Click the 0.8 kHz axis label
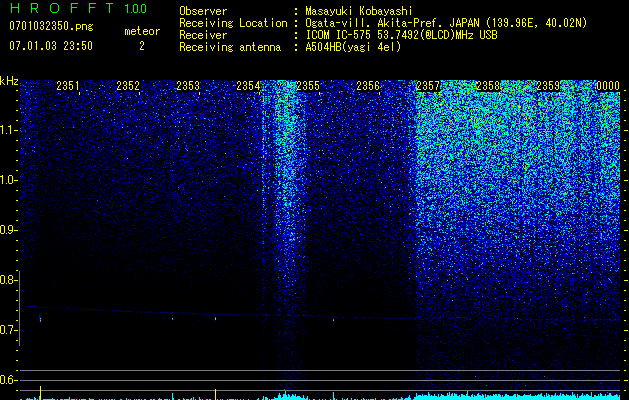The width and height of the screenshot is (629, 400). [x=8, y=280]
